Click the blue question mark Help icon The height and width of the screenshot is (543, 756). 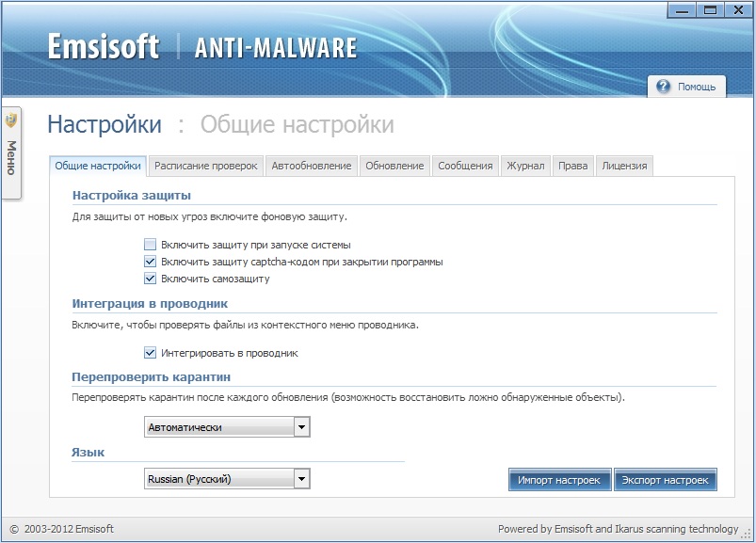click(664, 87)
